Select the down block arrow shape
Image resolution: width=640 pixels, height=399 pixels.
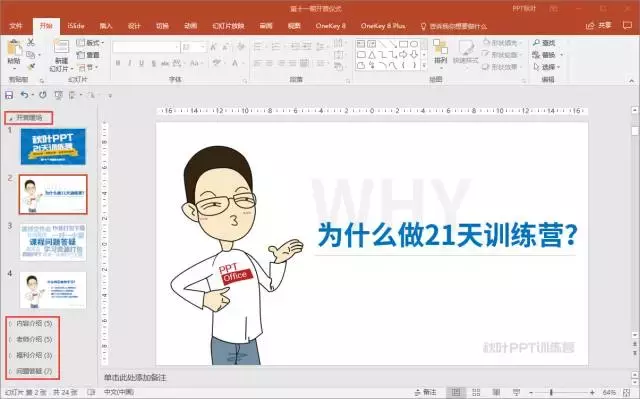(x=414, y=55)
